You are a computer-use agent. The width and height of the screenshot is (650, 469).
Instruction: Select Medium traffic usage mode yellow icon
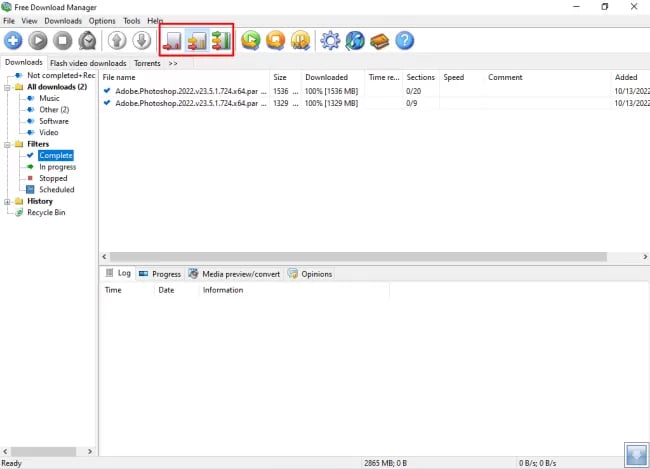click(196, 41)
